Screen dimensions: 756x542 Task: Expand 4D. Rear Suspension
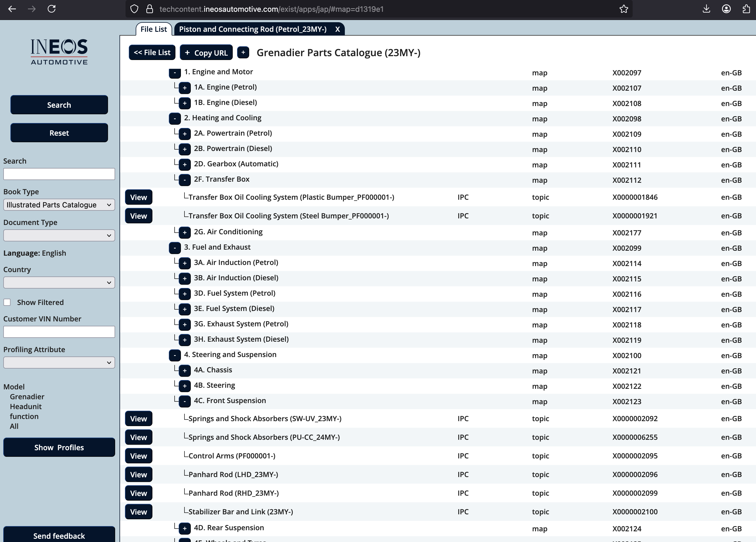185,528
